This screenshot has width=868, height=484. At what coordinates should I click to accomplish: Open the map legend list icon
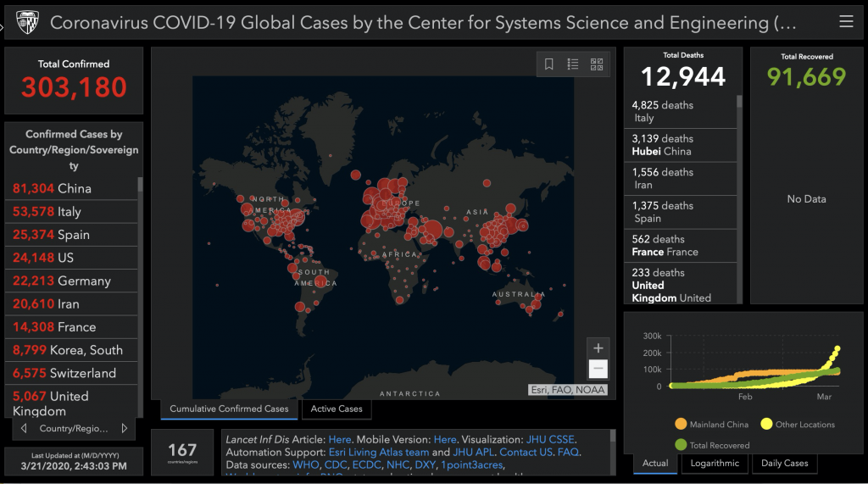pyautogui.click(x=573, y=64)
